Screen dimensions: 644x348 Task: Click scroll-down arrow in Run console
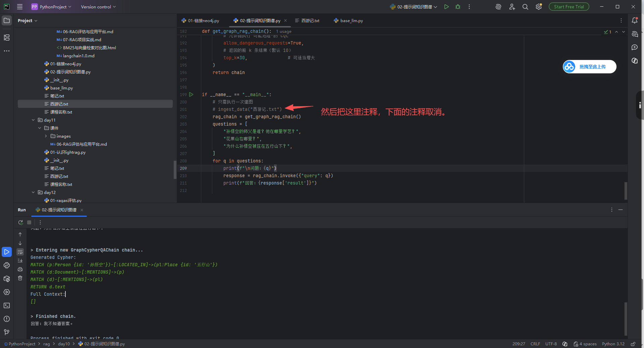point(20,243)
